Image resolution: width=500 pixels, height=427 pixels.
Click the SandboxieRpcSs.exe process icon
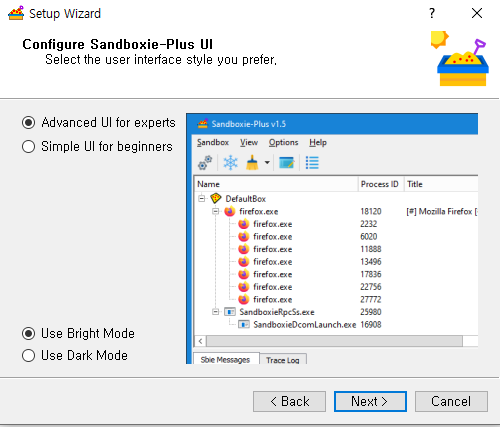click(x=230, y=312)
